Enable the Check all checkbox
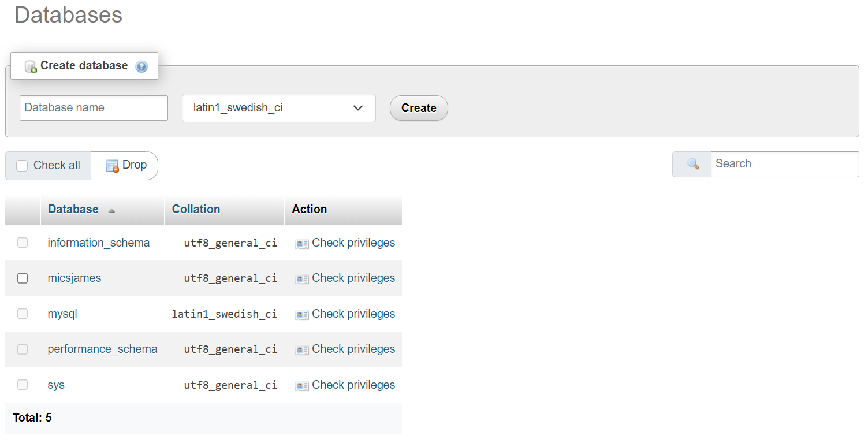Screen dimensions: 868x443 click(22, 165)
